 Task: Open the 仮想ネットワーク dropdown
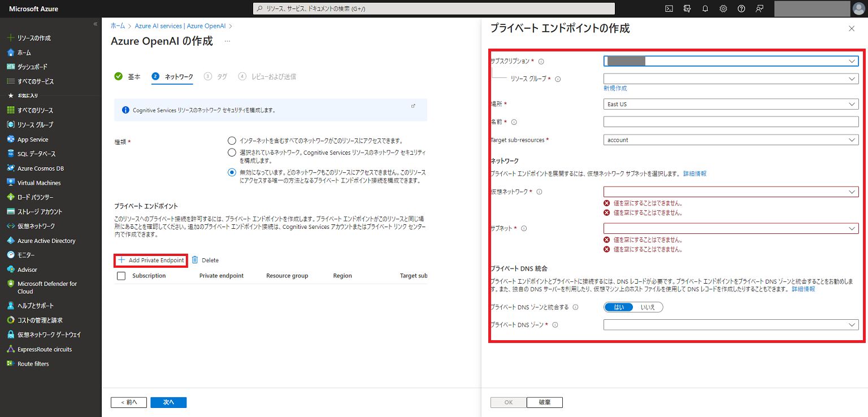(x=730, y=192)
